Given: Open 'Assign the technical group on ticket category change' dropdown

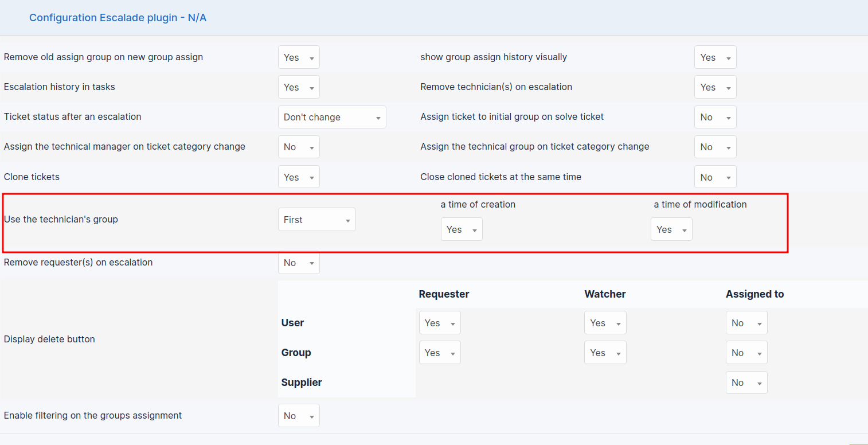Looking at the screenshot, I should click(x=715, y=146).
